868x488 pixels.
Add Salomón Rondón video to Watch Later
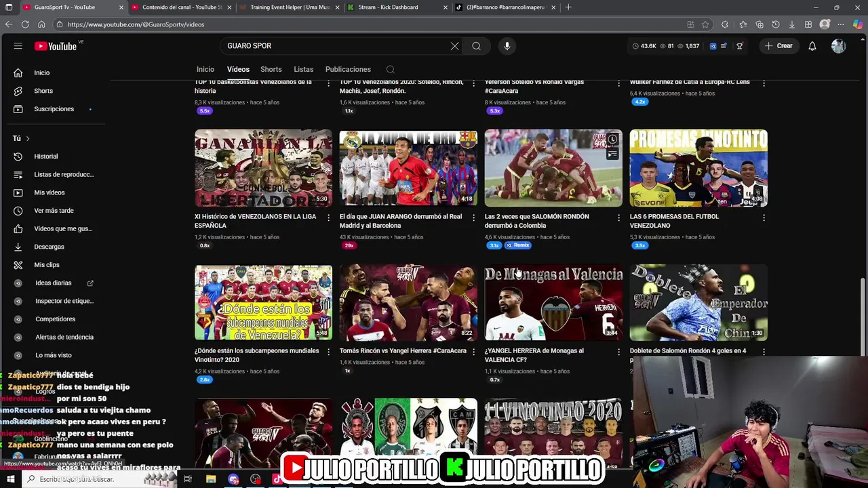click(x=612, y=140)
